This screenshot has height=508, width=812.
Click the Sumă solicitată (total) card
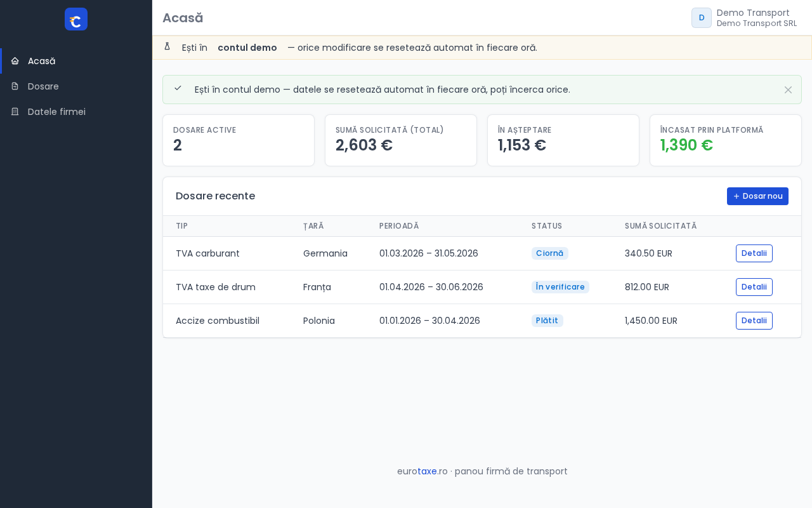tap(401, 140)
